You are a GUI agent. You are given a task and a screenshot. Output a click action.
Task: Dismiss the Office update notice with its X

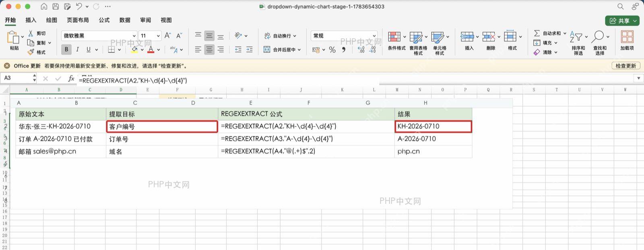tap(7, 66)
